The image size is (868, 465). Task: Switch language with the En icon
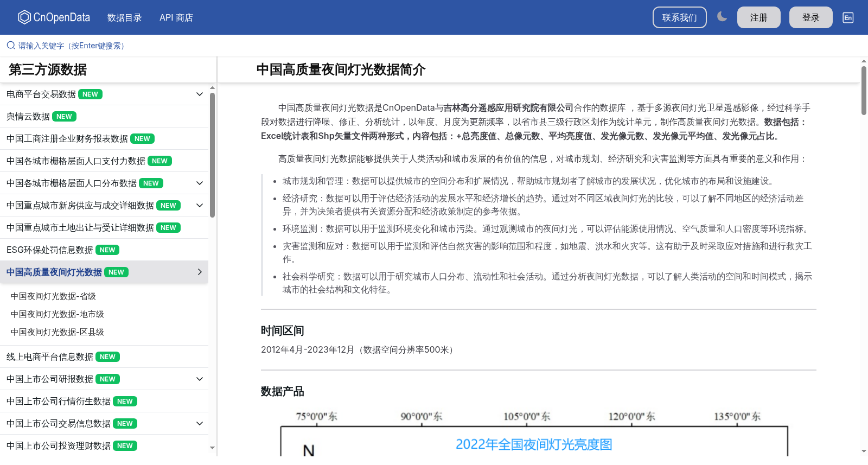point(848,17)
